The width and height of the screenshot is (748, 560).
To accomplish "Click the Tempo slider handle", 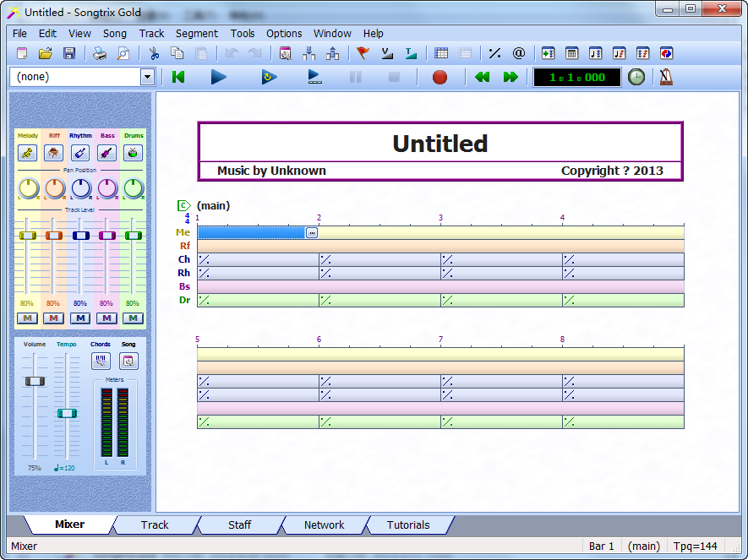I will point(67,413).
